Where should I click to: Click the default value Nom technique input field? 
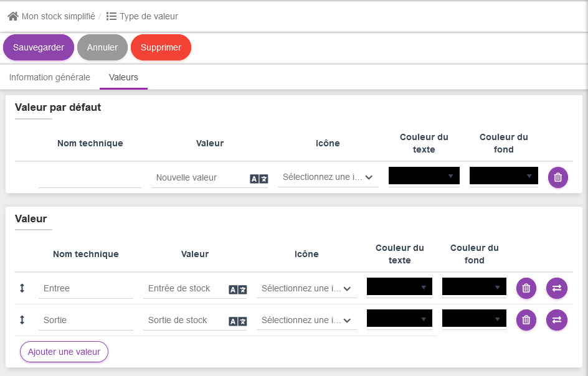tap(90, 178)
